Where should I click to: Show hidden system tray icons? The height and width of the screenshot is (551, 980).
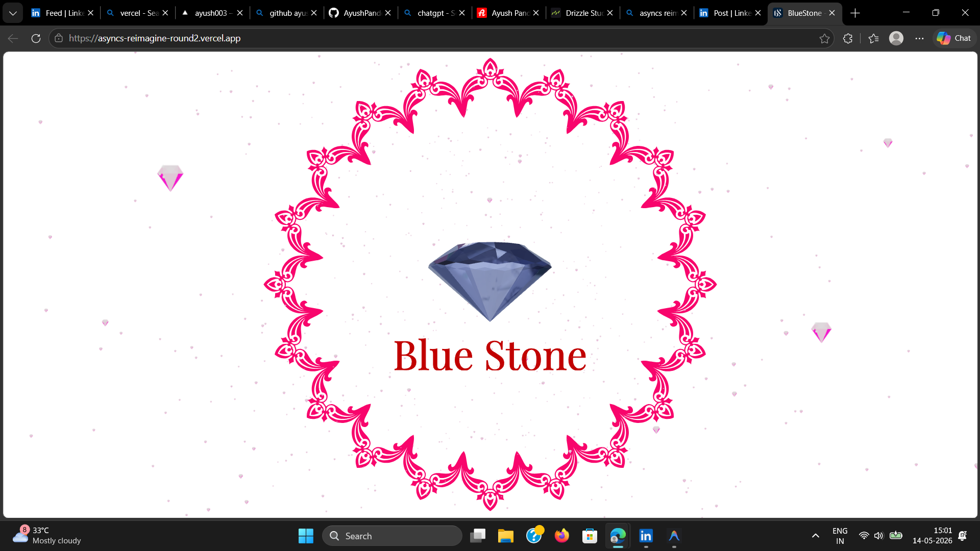coord(816,536)
